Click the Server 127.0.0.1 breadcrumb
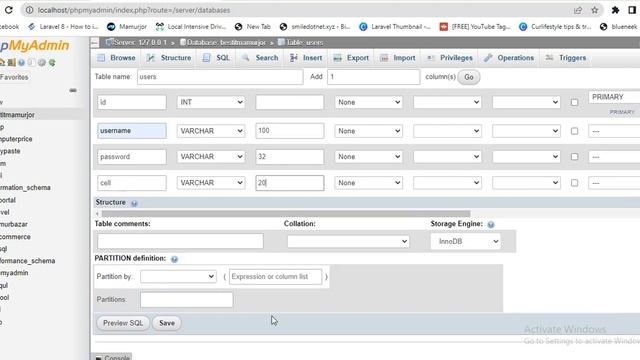 click(x=136, y=42)
